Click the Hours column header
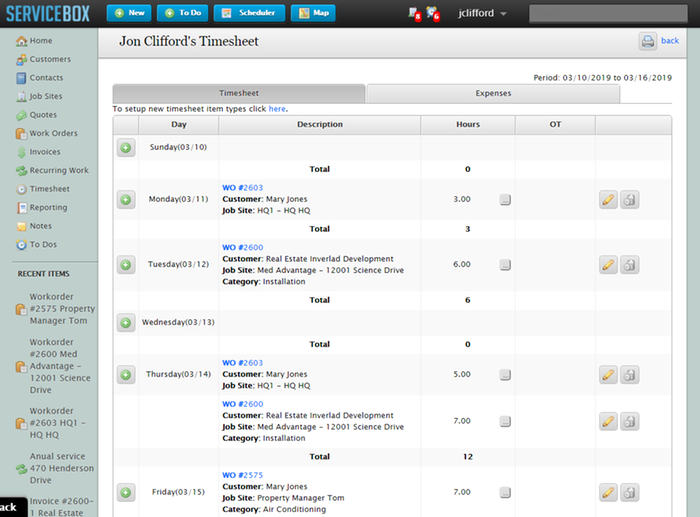The width and height of the screenshot is (700, 517). (468, 125)
